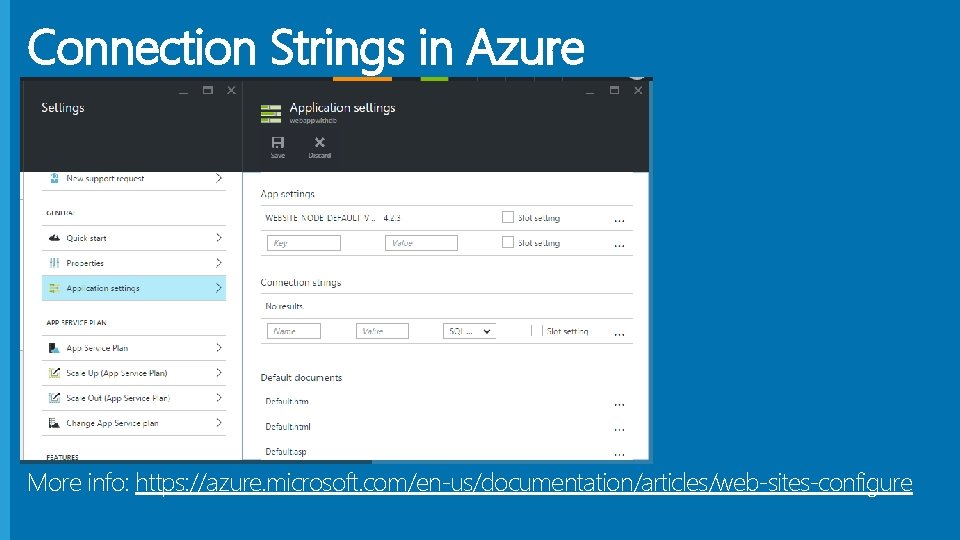Expand Change App Service plan chevron
960x540 pixels.
(219, 422)
